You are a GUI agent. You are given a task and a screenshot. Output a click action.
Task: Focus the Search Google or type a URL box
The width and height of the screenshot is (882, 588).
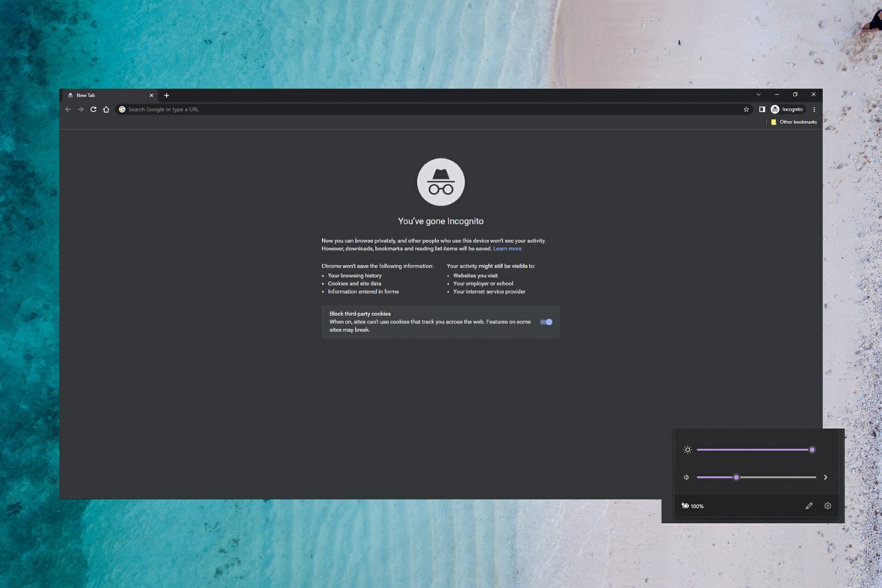[x=432, y=109]
